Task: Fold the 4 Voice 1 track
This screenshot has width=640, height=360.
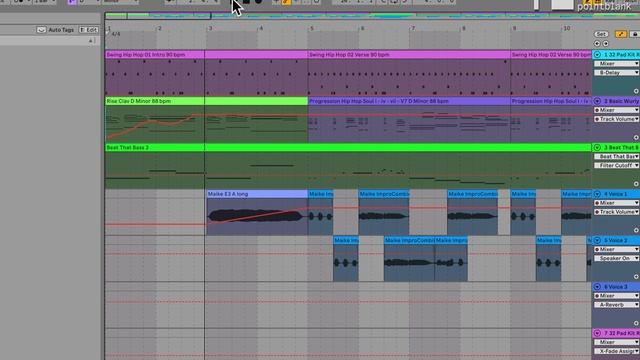Action: [597, 194]
